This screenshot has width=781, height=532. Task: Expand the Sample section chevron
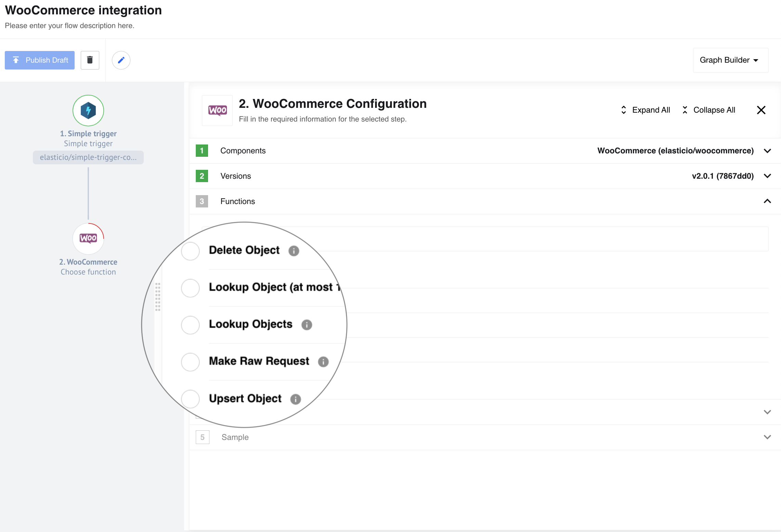click(767, 437)
